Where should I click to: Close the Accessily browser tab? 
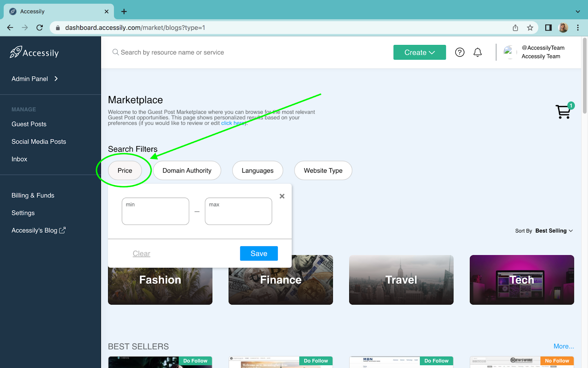coord(107,11)
